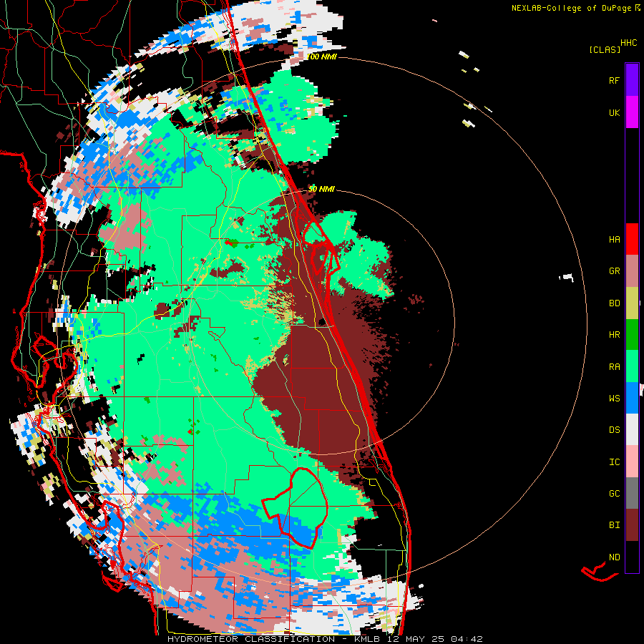Click the 'HYDROMETEOR CLASSIFICATION' caption text

click(x=251, y=639)
